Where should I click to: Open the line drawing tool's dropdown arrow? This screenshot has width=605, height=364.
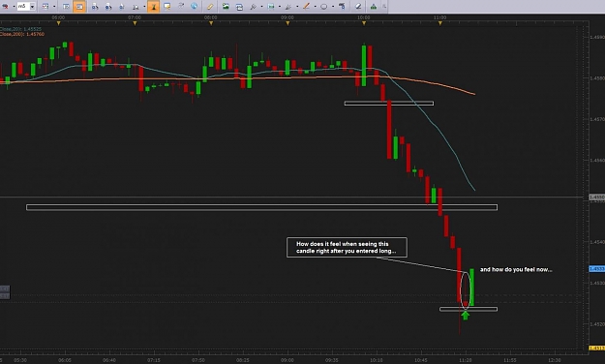coord(316,7)
